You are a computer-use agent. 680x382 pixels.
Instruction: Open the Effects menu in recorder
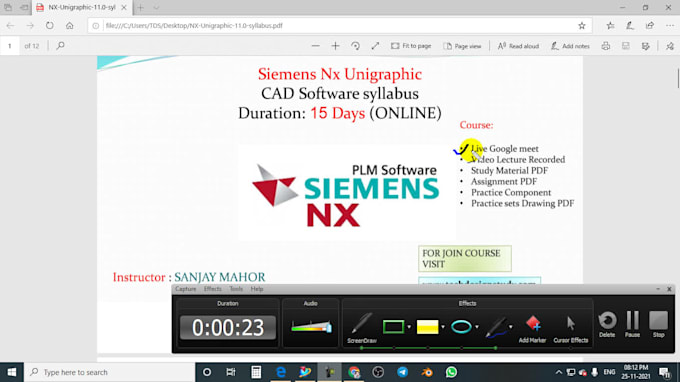pos(212,289)
